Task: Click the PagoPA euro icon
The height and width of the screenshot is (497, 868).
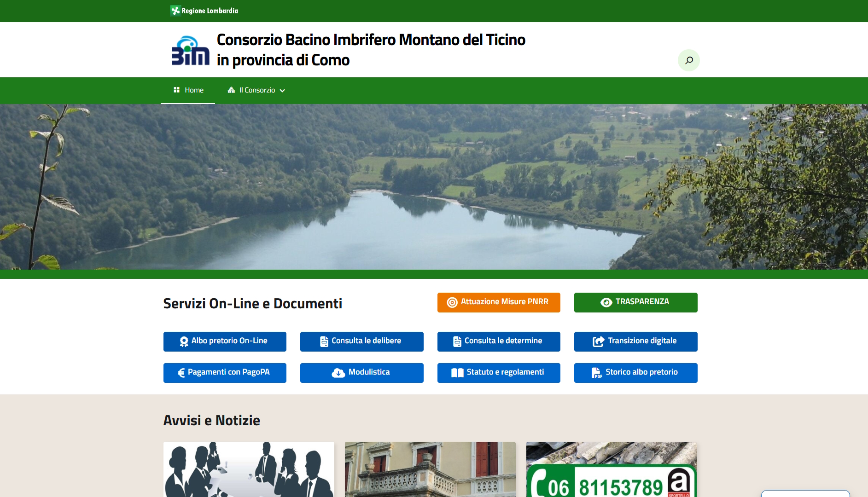Action: pos(181,373)
